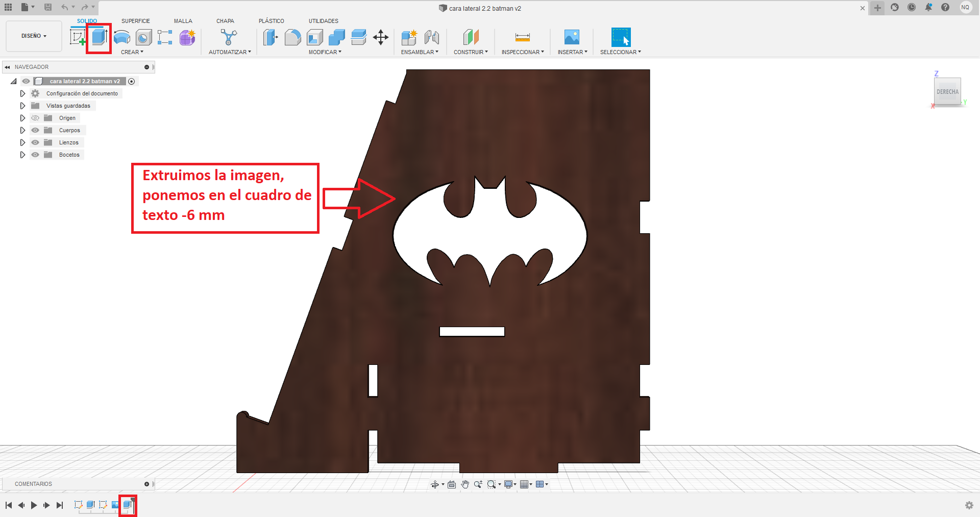Expand the Lienzos folder
Screen dimensions: 980x517
(22, 142)
